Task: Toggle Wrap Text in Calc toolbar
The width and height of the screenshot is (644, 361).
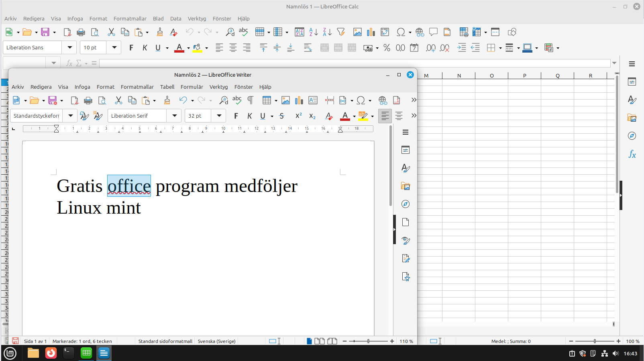Action: point(308,48)
